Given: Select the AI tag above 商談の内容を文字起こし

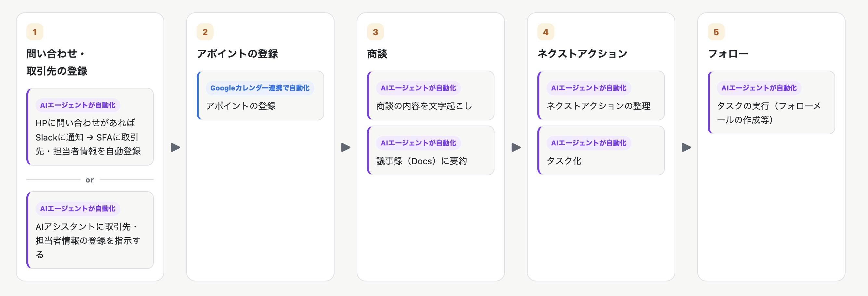Looking at the screenshot, I should [418, 88].
